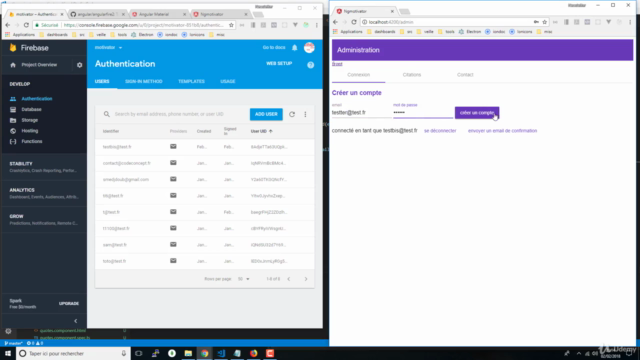
Task: Open Hosting section in Firebase
Action: point(29,131)
